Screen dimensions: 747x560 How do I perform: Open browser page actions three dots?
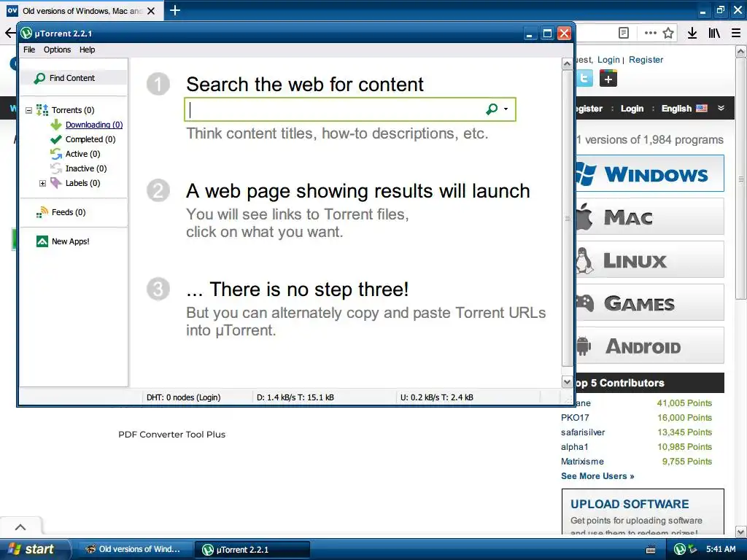point(650,33)
